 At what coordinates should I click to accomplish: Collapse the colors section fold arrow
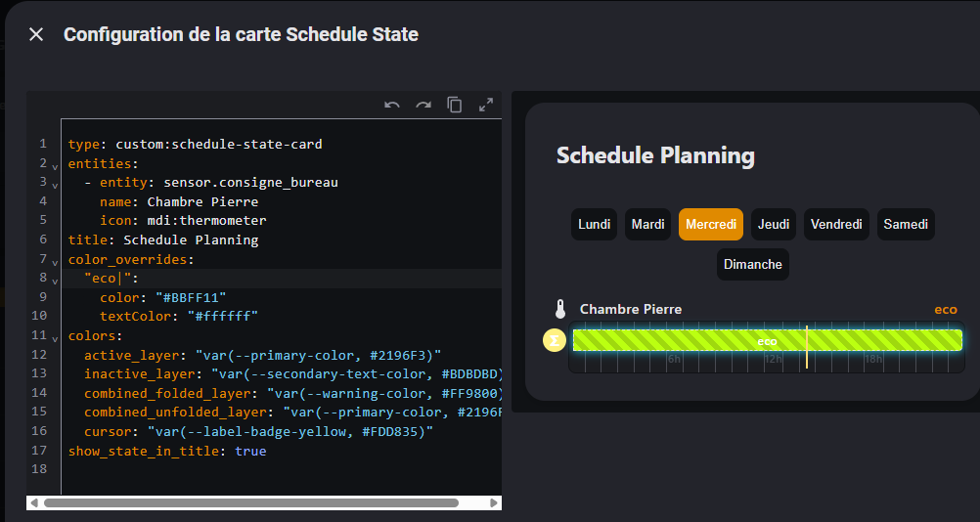[x=55, y=337]
